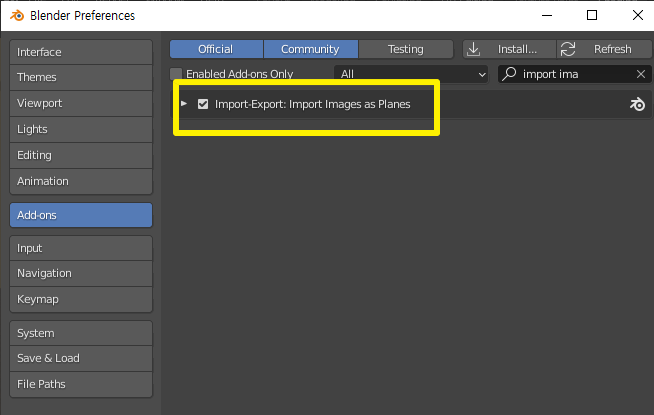The height and width of the screenshot is (415, 654).
Task: Go to the Lights section
Action: 81,129
